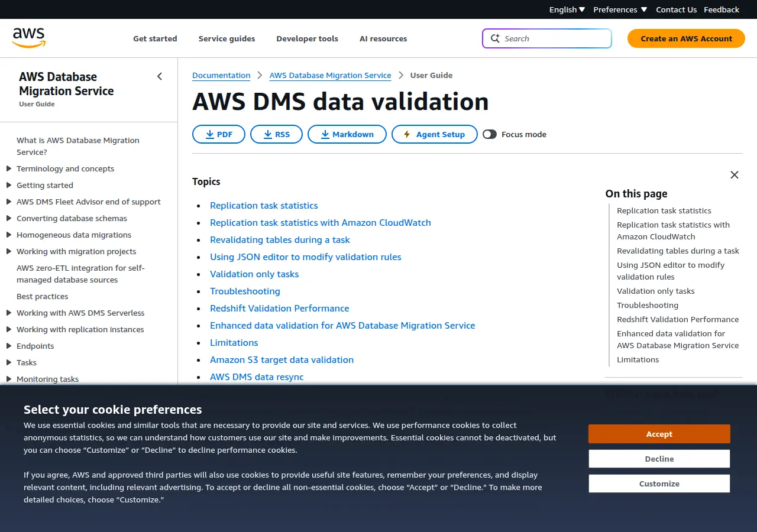Expand Homogeneous data migrations section
Image resolution: width=757 pixels, height=532 pixels.
(x=9, y=235)
